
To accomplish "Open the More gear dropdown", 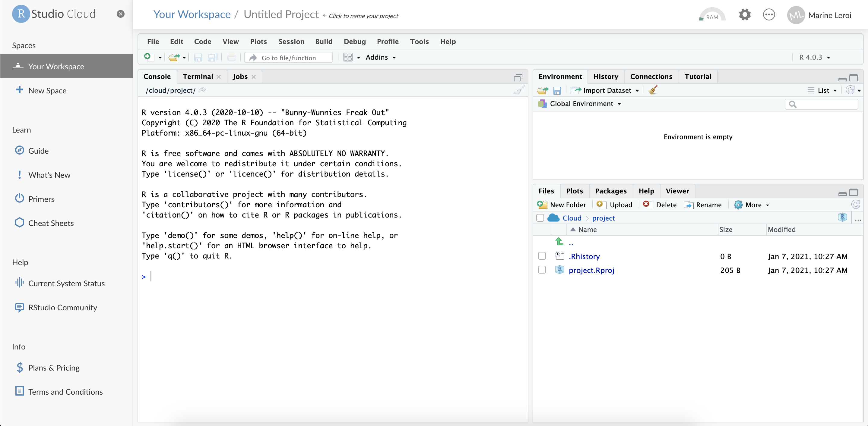I will coord(751,205).
